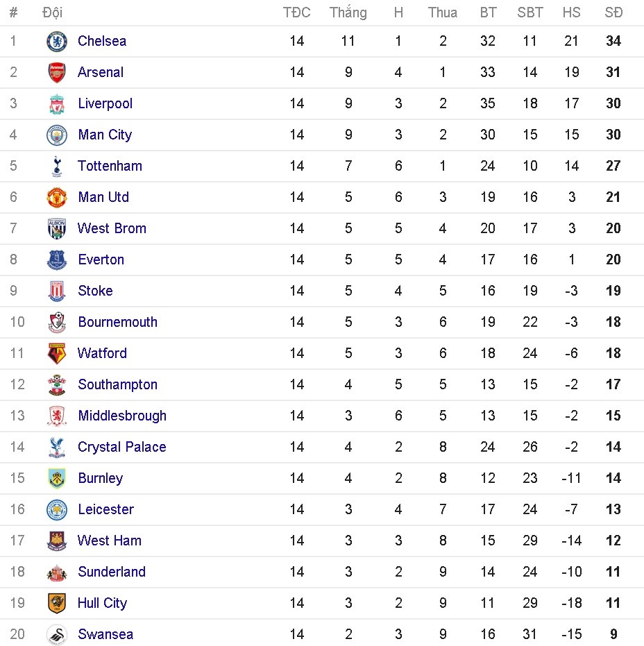Click the Leicester club crest icon
644x646 pixels.
[x=57, y=510]
